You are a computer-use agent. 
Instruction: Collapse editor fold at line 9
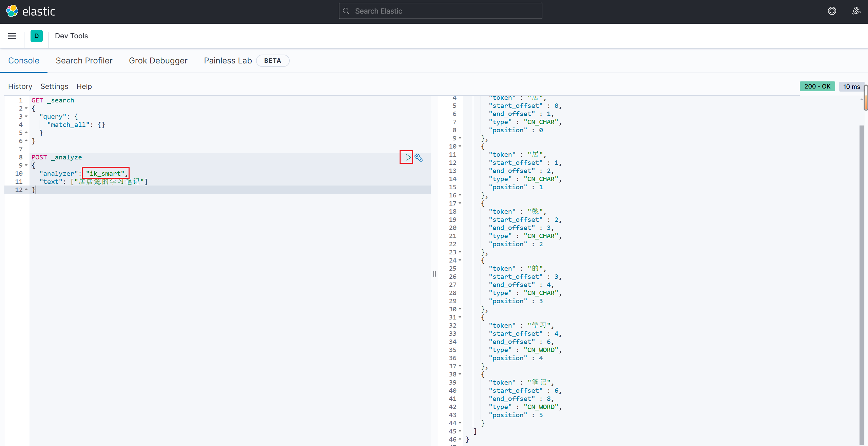(x=26, y=166)
